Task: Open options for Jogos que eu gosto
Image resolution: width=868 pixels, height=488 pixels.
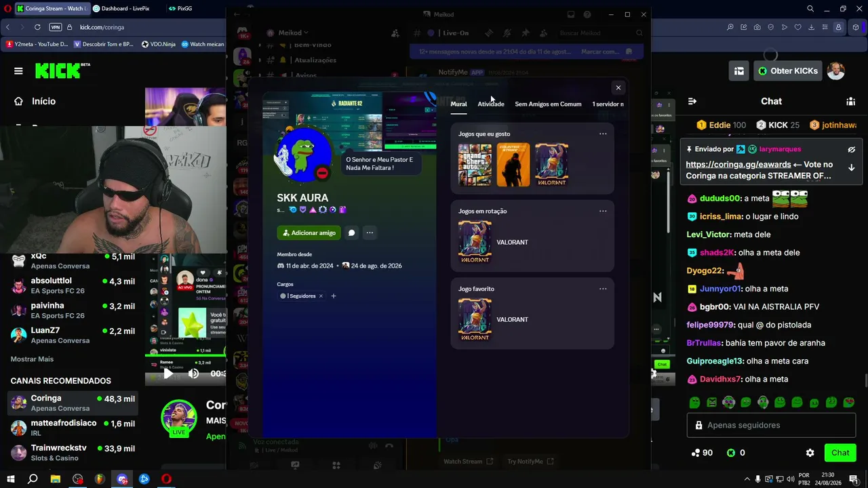Action: (603, 134)
